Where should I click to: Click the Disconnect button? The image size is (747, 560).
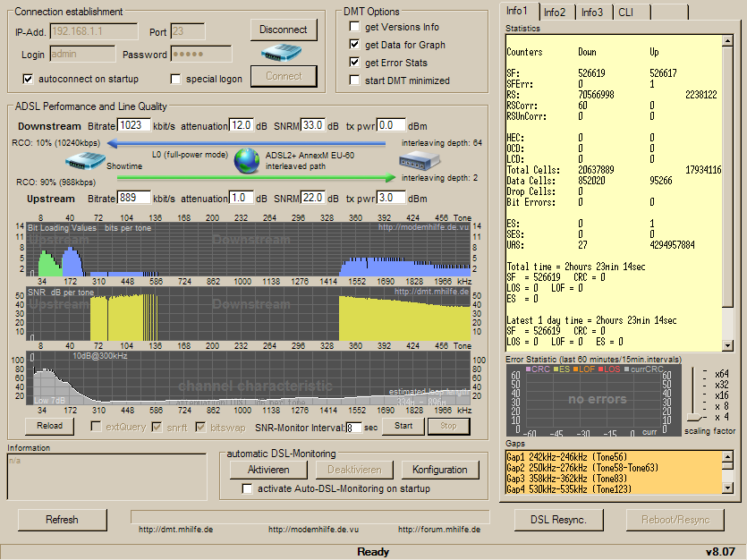(x=284, y=30)
